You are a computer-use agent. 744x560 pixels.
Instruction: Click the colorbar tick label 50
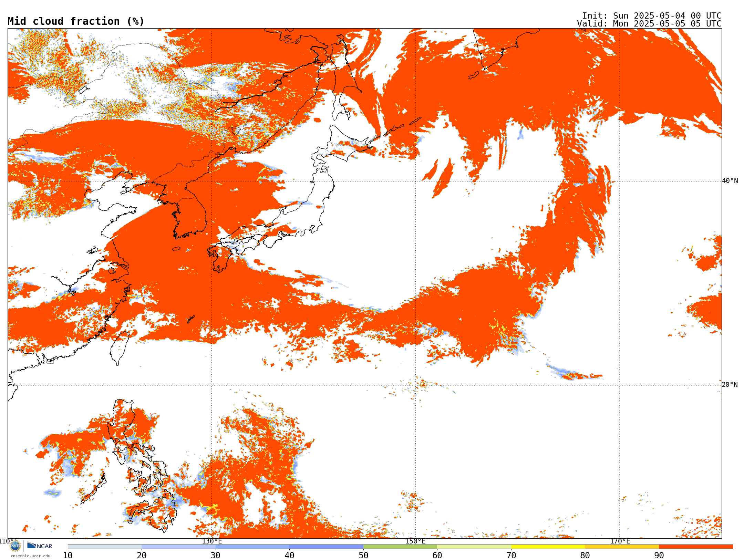pyautogui.click(x=363, y=556)
